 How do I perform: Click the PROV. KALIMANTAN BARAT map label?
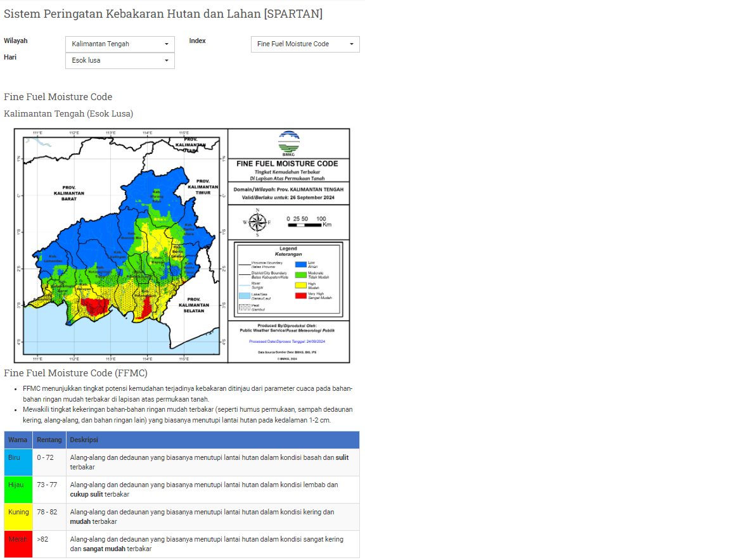click(x=69, y=193)
